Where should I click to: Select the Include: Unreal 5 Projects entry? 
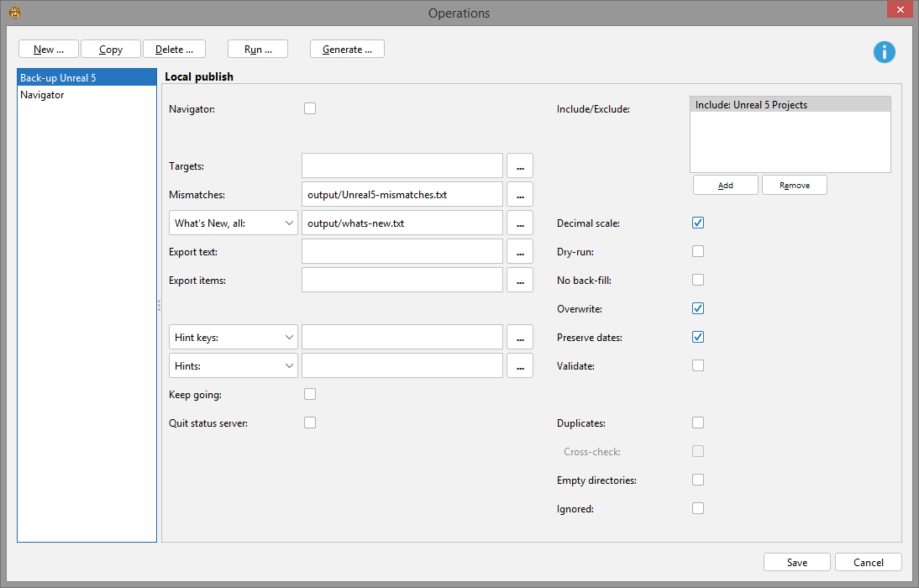tap(790, 105)
